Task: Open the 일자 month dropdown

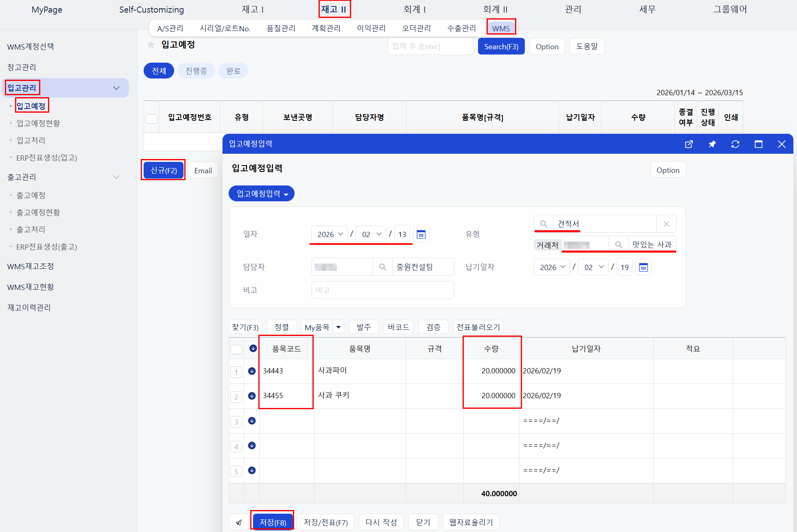Action: click(x=371, y=234)
